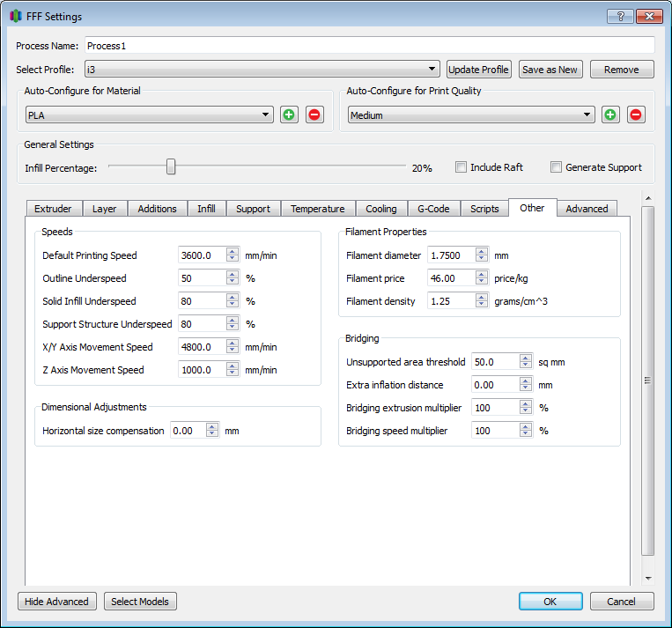Increase Horizontal size compensation value
Screen dimensions: 672x628
tap(212, 426)
